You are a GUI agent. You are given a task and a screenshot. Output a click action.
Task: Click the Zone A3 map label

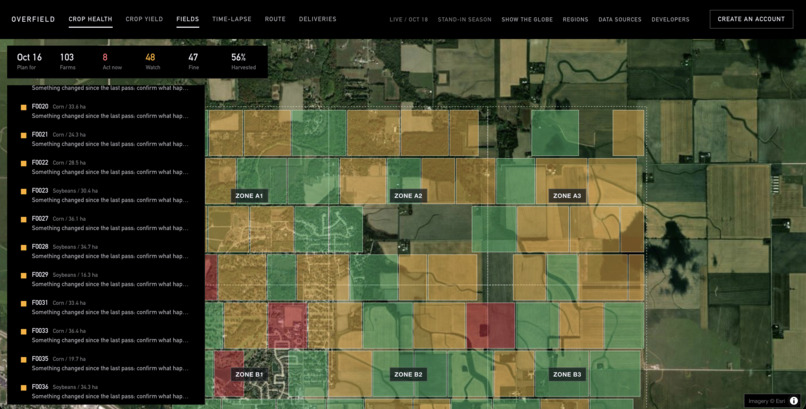[567, 196]
